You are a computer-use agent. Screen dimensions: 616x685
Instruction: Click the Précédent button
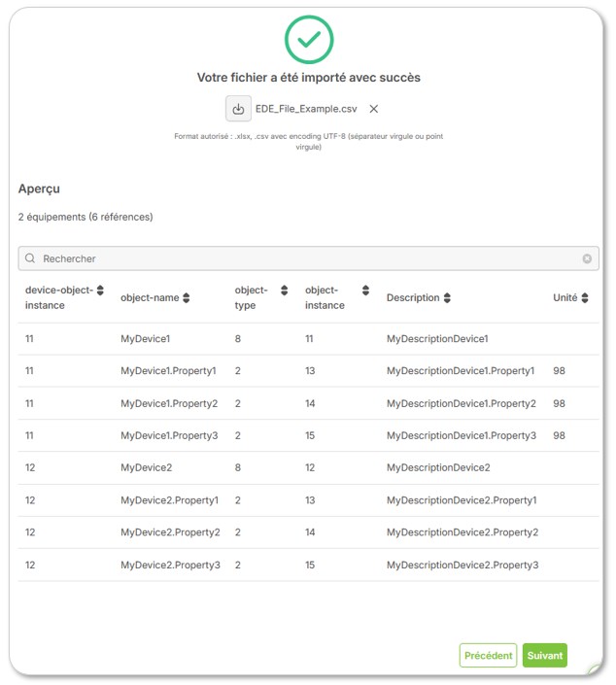click(488, 655)
